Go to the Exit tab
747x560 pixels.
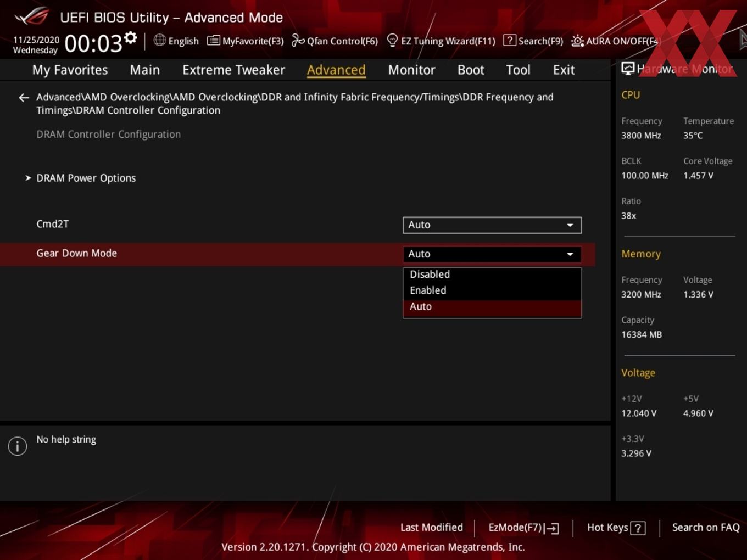pyautogui.click(x=564, y=70)
